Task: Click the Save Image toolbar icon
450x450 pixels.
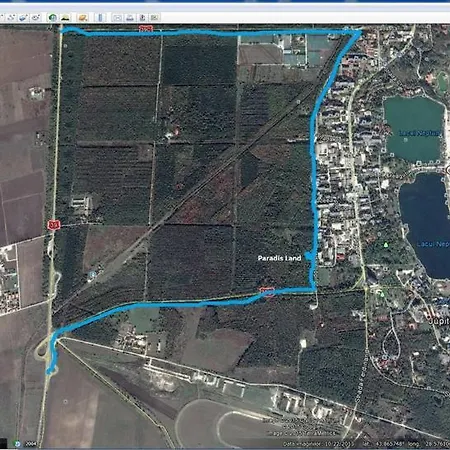Action: pyautogui.click(x=142, y=18)
